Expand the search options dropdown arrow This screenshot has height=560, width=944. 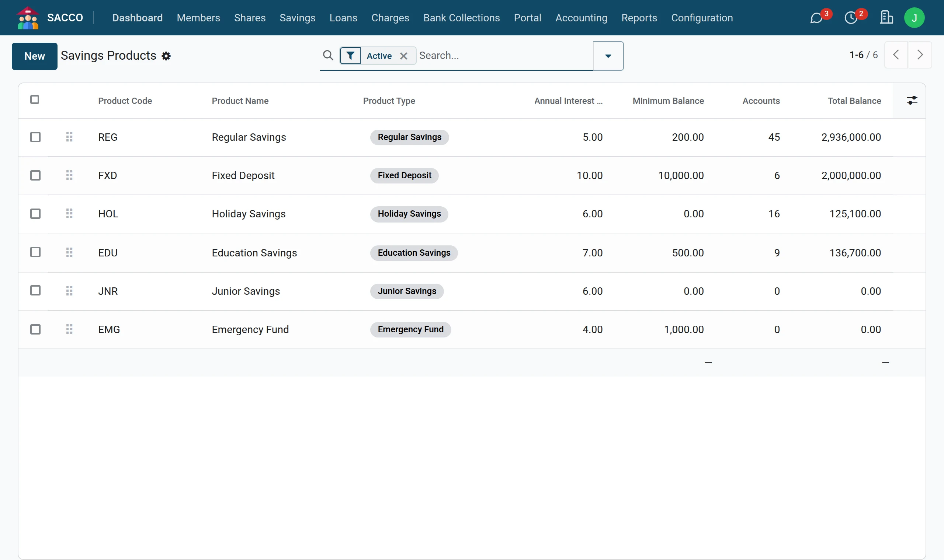[608, 56]
